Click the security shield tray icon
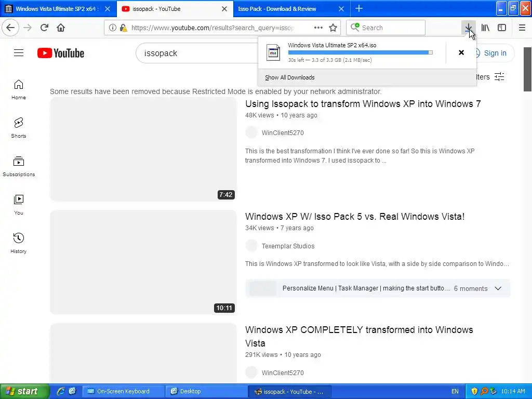 [474, 391]
